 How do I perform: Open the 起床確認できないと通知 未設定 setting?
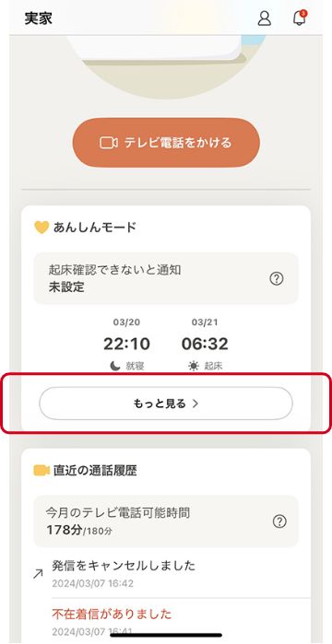coord(166,278)
